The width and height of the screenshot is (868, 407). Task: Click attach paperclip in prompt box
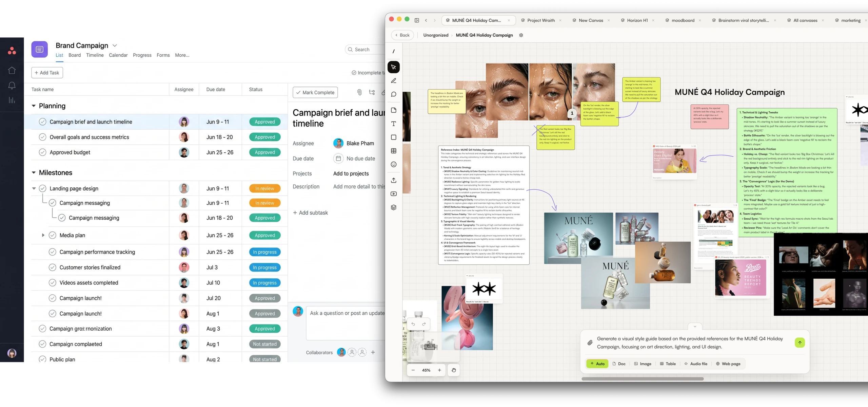(590, 343)
